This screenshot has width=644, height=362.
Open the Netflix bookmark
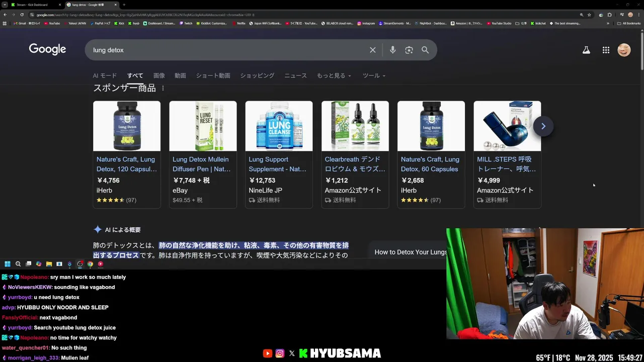coord(238,23)
